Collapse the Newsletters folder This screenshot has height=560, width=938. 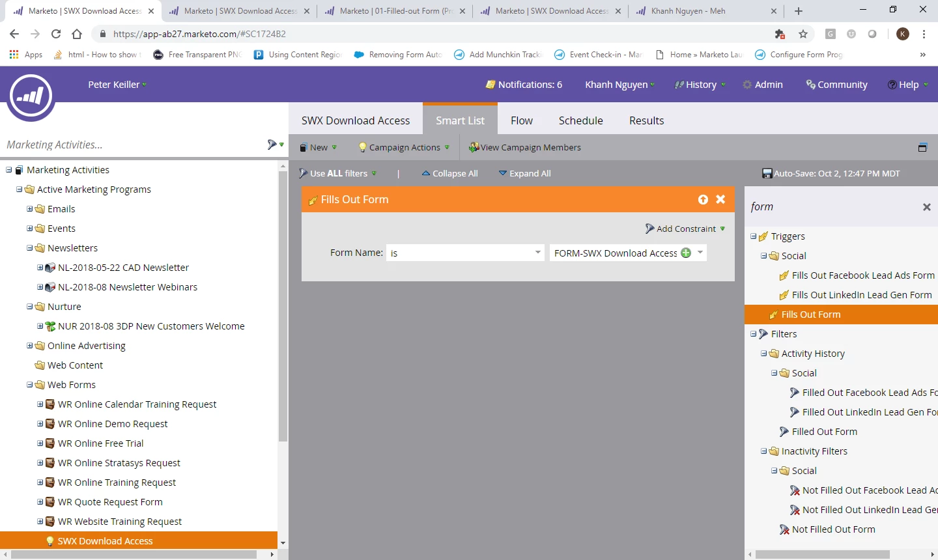coord(30,248)
